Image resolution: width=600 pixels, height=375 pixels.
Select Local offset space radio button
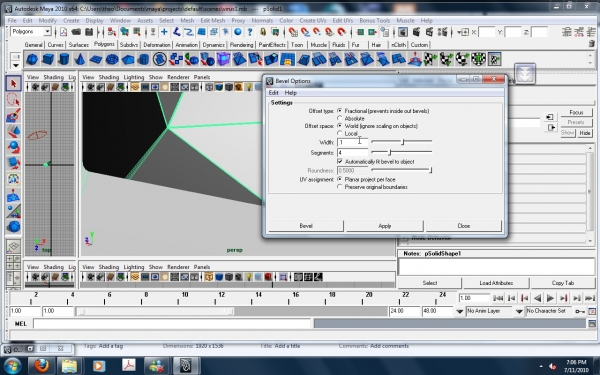pos(339,133)
